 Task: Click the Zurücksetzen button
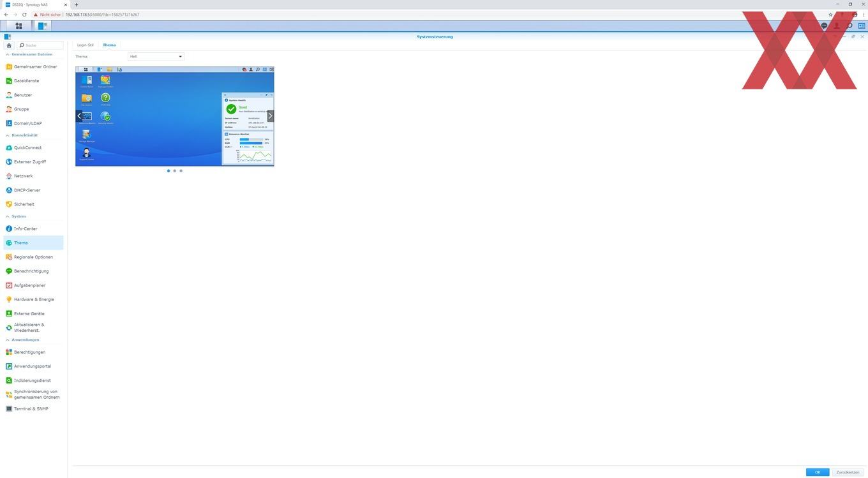[848, 472]
